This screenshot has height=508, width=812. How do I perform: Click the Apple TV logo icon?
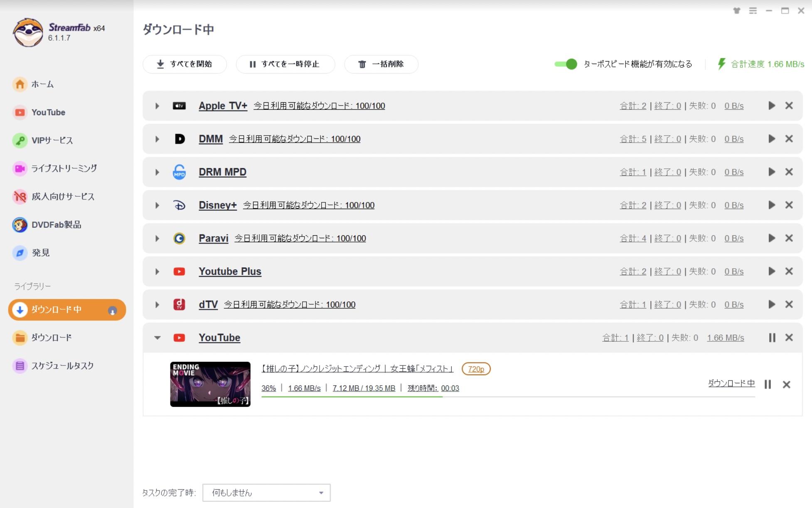tap(179, 106)
